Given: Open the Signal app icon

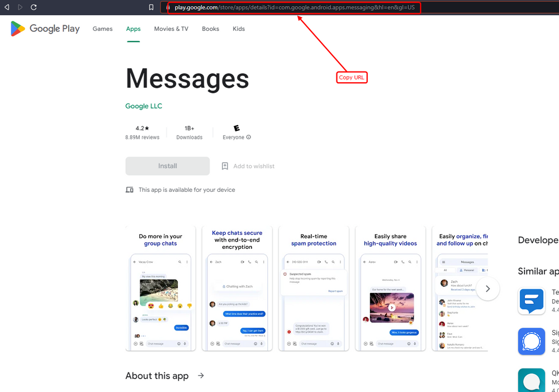Looking at the screenshot, I should [x=532, y=341].
